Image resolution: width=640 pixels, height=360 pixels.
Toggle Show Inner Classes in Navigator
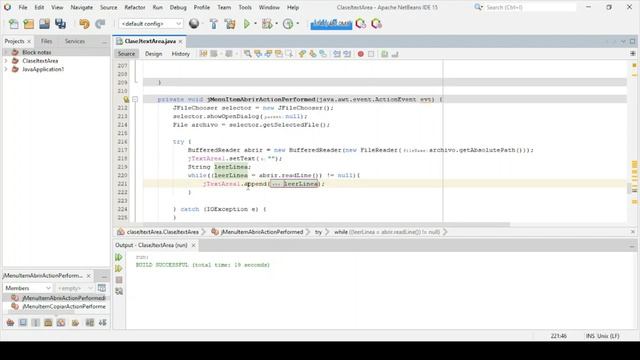[x=61, y=322]
